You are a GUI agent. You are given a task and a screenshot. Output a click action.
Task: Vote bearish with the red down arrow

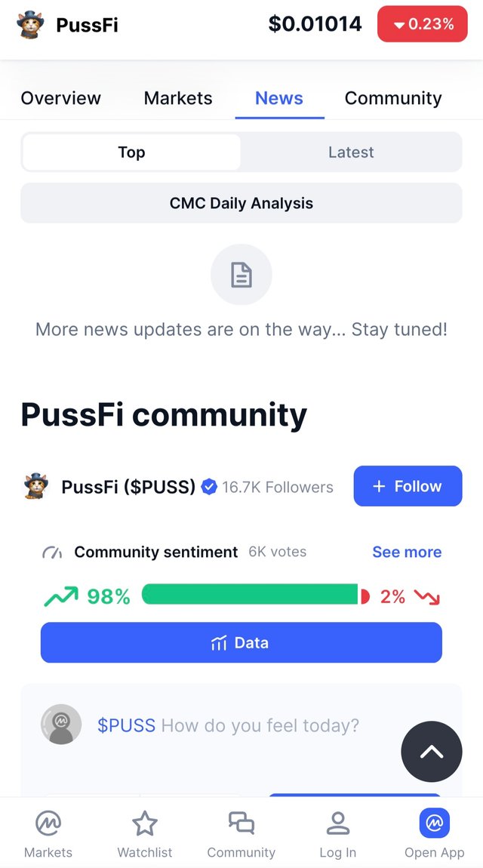tap(427, 597)
